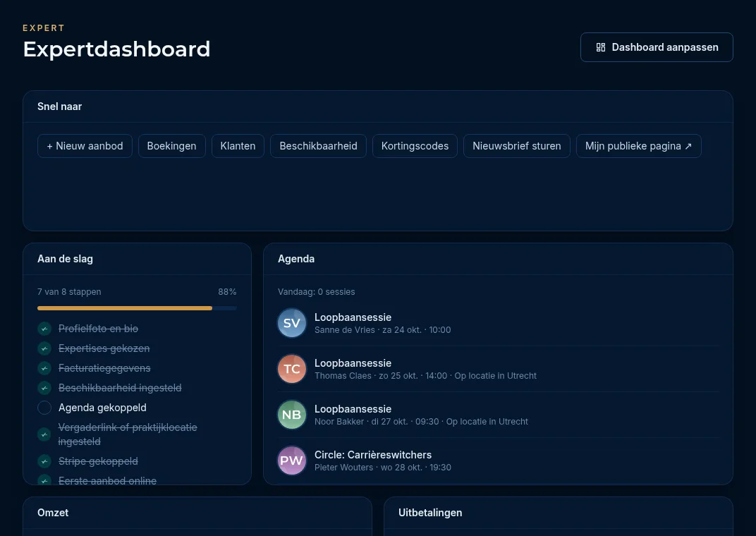Screen dimensions: 756x536
Task: Click the 7 van 8 stappen progress bar
Action: click(137, 308)
